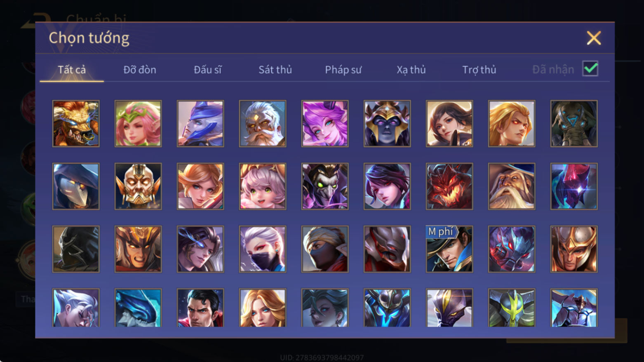Select the pink-haired elf girl hero portrait

[138, 124]
